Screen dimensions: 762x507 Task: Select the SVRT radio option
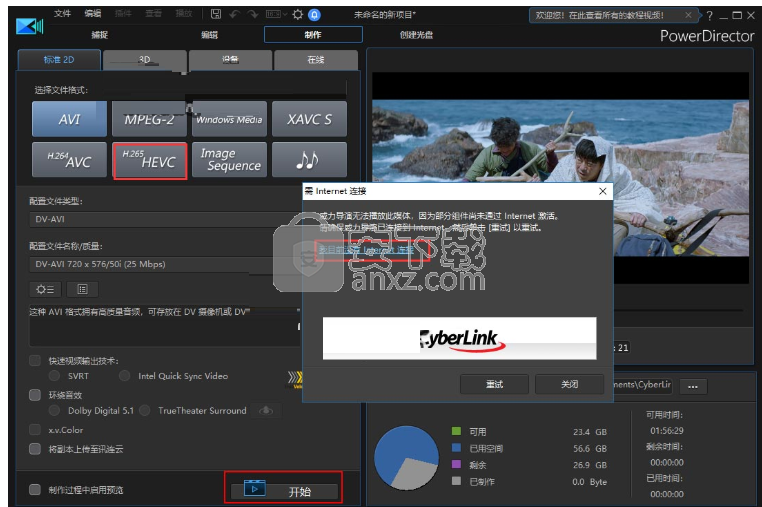54,376
